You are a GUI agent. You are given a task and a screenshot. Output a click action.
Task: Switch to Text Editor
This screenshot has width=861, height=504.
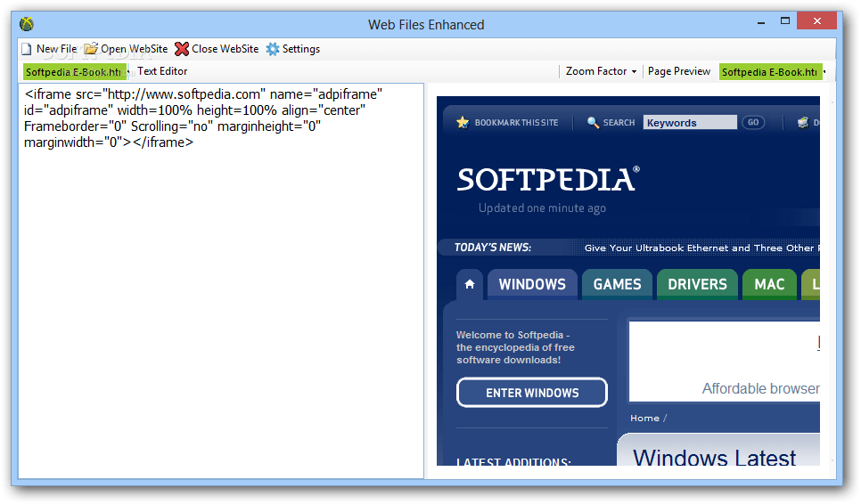click(x=162, y=71)
